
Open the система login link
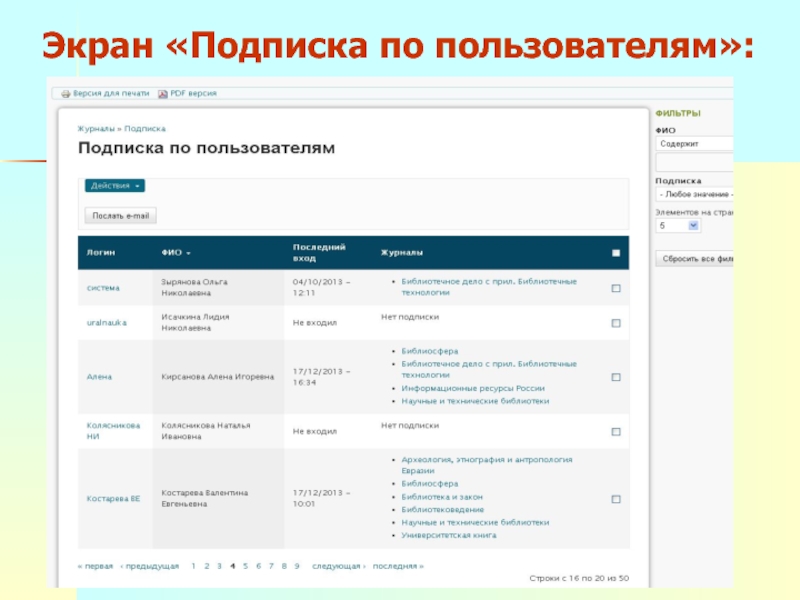click(103, 288)
